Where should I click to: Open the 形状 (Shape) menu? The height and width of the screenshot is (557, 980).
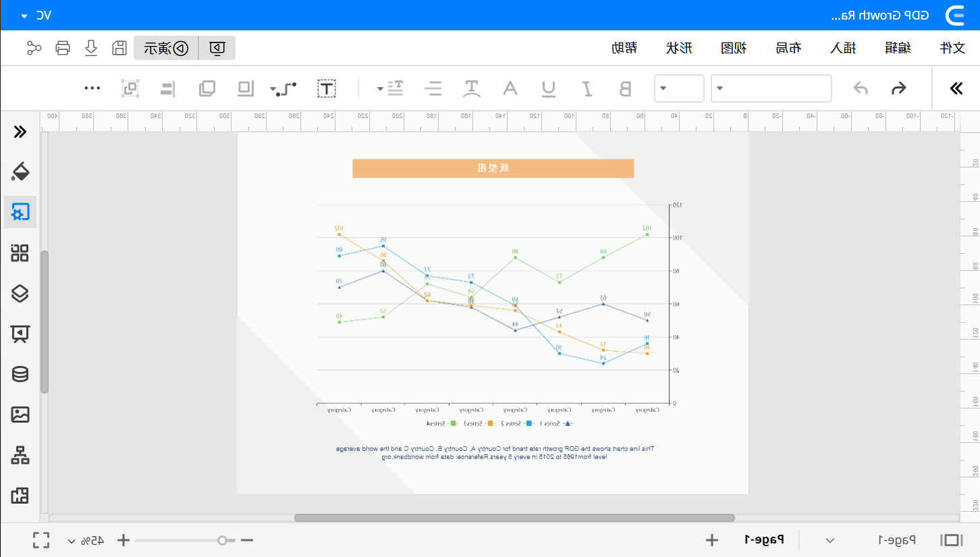pyautogui.click(x=680, y=48)
